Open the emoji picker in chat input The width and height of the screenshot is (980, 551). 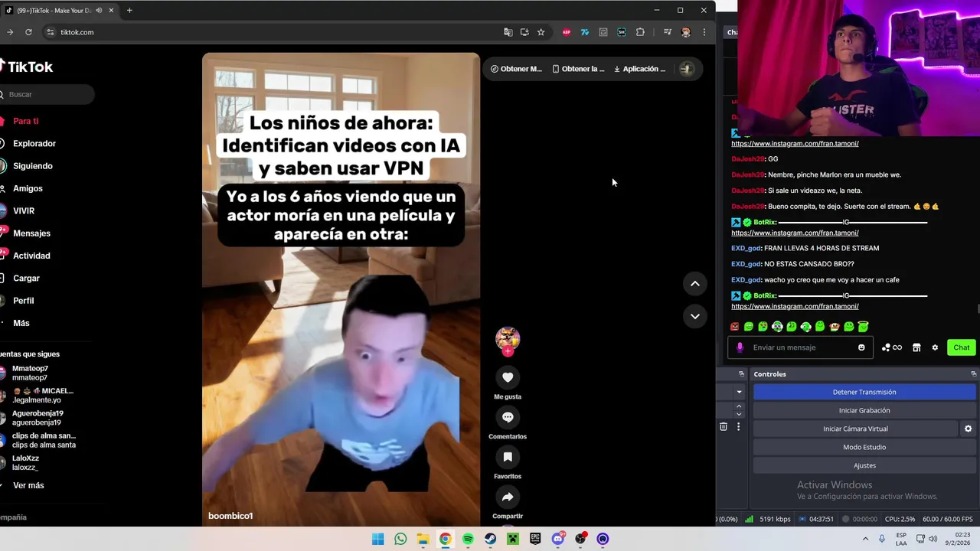[x=861, y=347]
